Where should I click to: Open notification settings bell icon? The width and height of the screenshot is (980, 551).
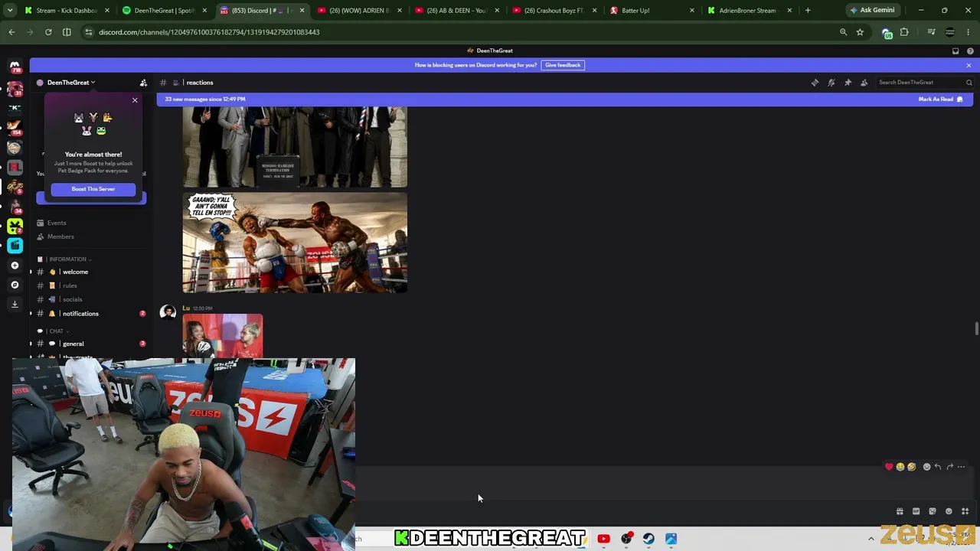(831, 83)
